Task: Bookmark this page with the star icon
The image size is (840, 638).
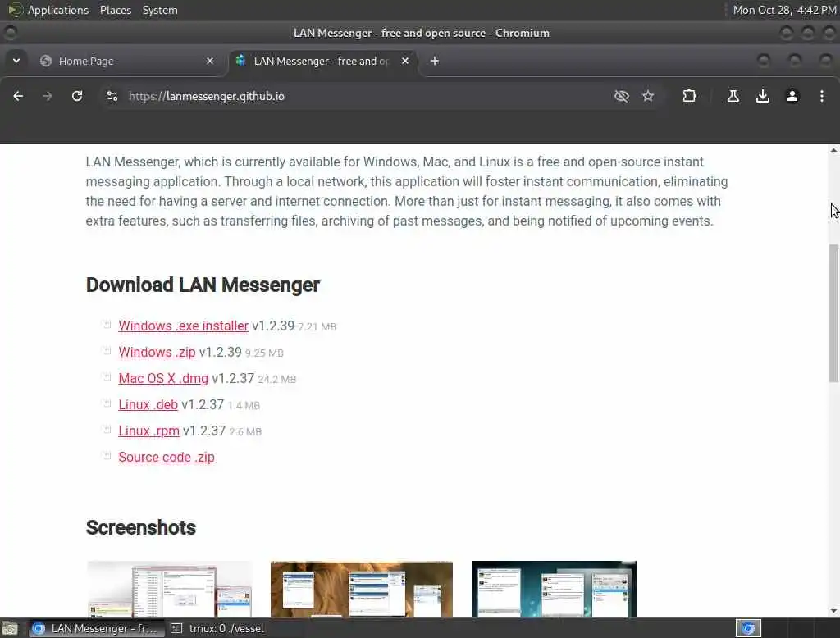Action: 648,96
